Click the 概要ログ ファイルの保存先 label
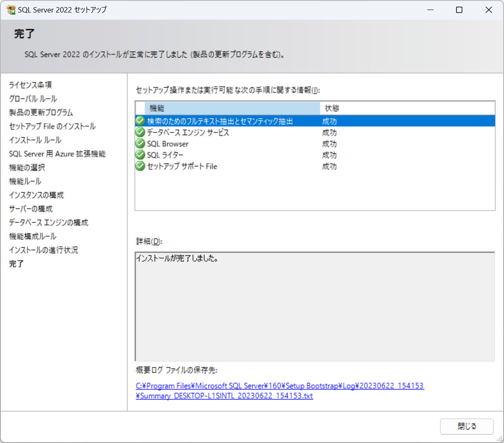Viewport: 504px width, 443px height. click(177, 370)
